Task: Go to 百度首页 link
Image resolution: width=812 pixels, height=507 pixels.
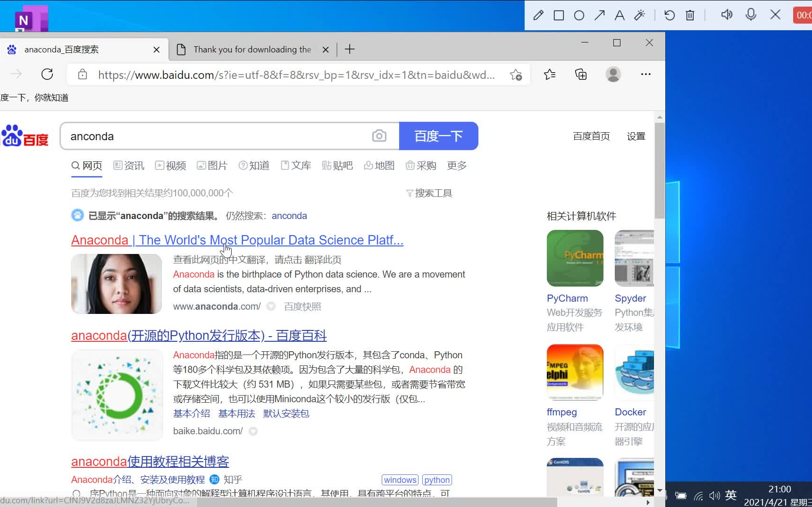Action: 591,136
